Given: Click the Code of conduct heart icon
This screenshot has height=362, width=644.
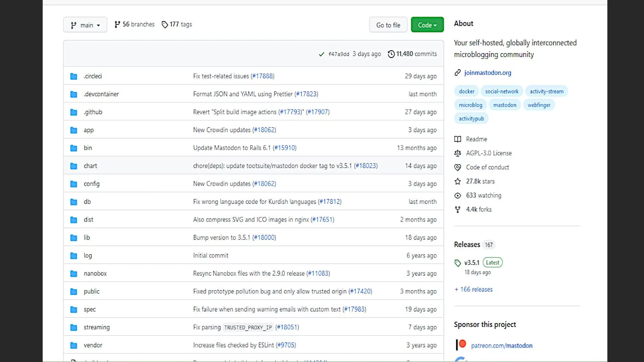Looking at the screenshot, I should (458, 167).
